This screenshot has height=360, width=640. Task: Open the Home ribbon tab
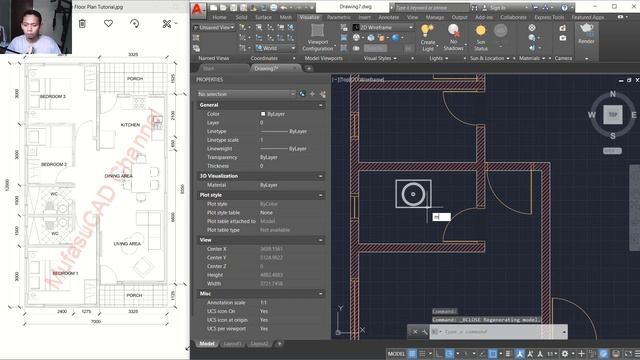219,17
